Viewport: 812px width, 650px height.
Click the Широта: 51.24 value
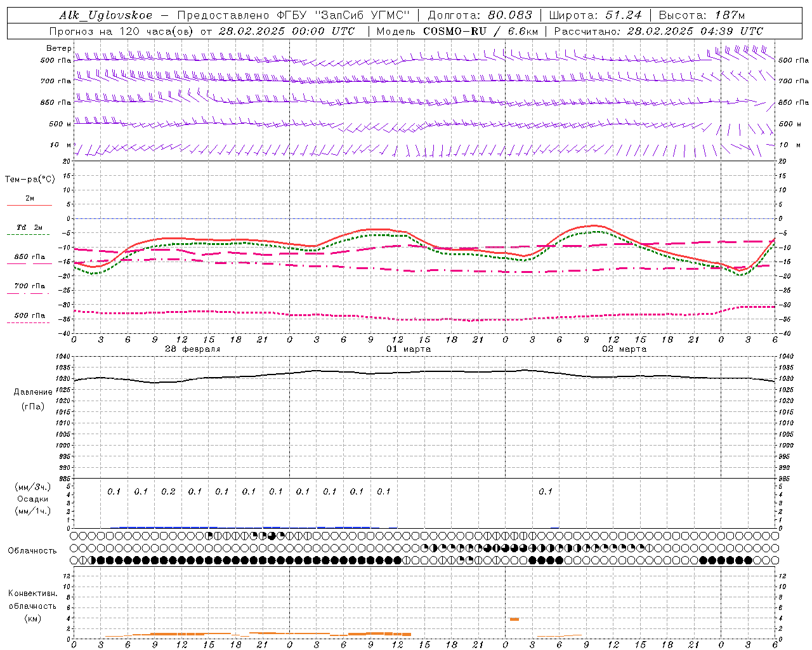coord(595,15)
